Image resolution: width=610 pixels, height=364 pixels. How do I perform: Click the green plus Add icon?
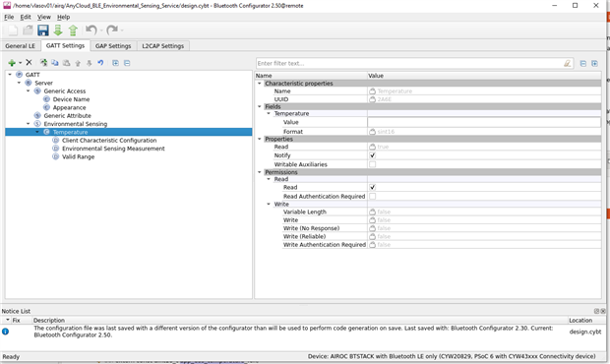pos(12,63)
